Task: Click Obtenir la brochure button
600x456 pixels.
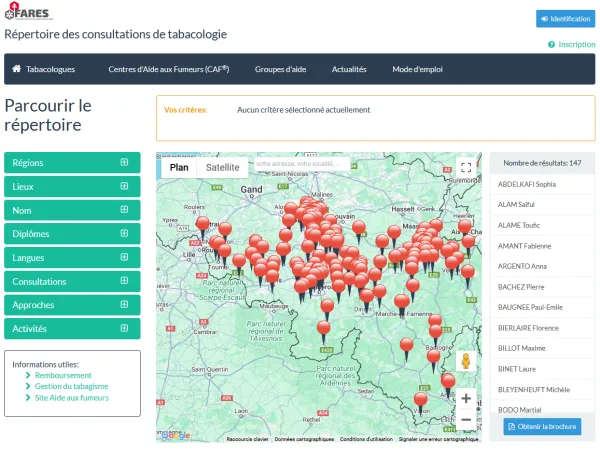Action: click(542, 427)
